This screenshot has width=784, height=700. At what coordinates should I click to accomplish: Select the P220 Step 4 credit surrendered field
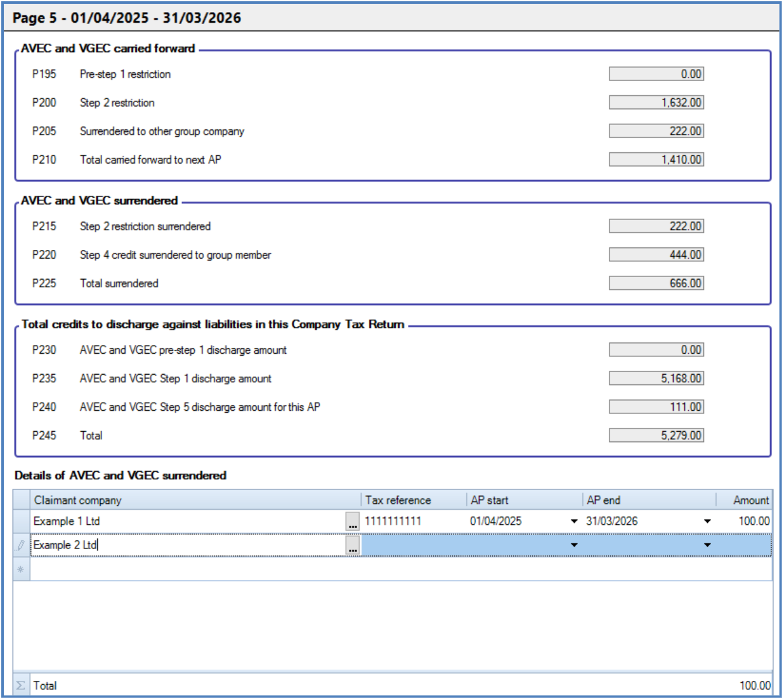point(657,255)
